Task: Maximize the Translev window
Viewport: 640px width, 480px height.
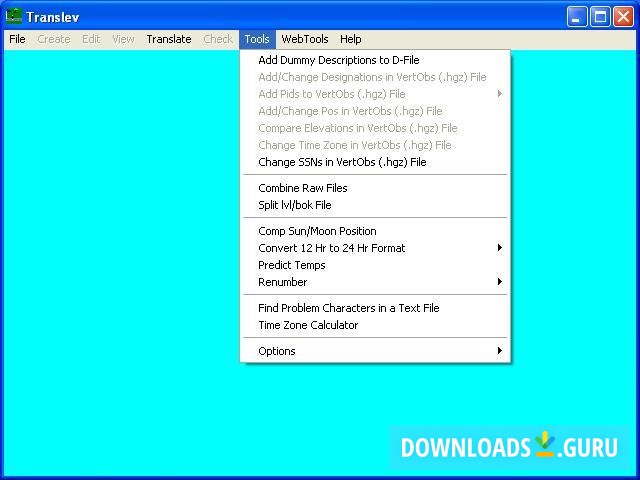Action: coord(600,17)
